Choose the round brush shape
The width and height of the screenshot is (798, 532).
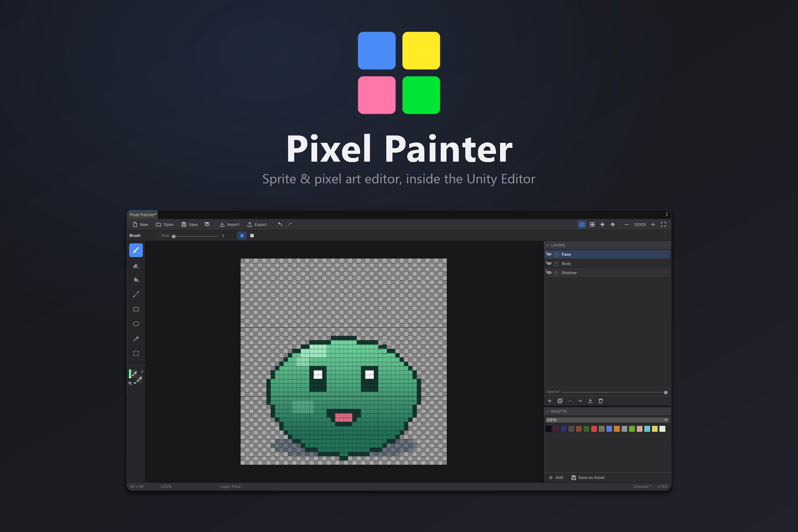[x=242, y=236]
